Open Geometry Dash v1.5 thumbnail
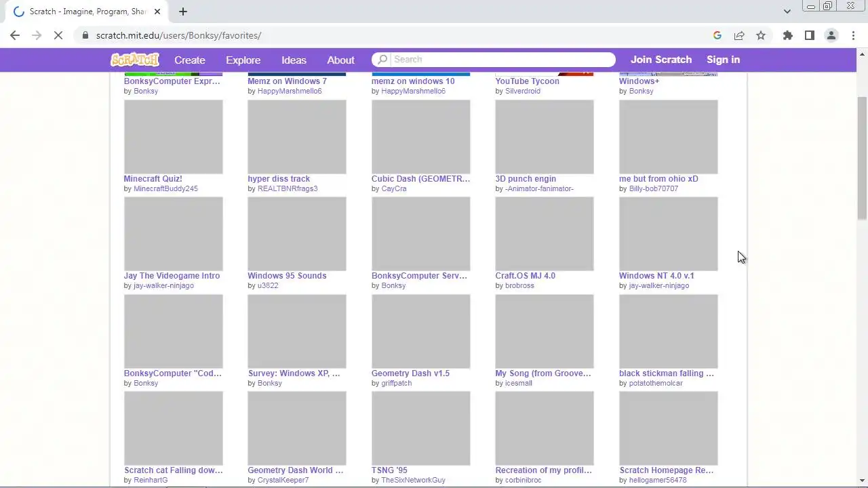Image resolution: width=868 pixels, height=488 pixels. 420,331
